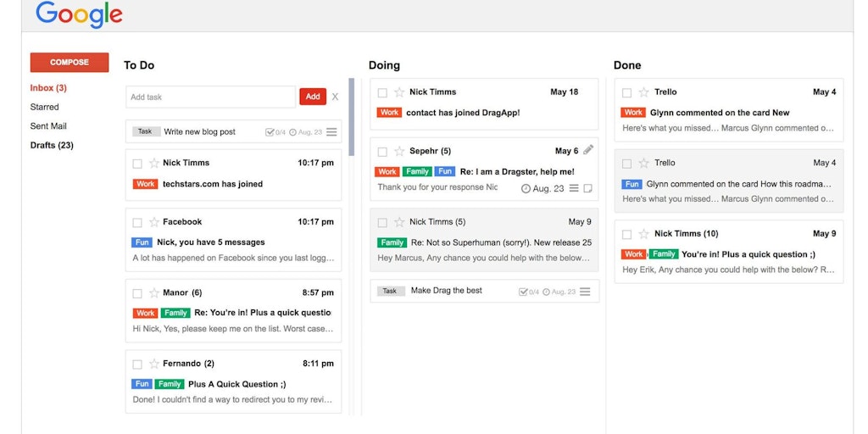Click Family label on Nick Timms (5) email

click(392, 242)
